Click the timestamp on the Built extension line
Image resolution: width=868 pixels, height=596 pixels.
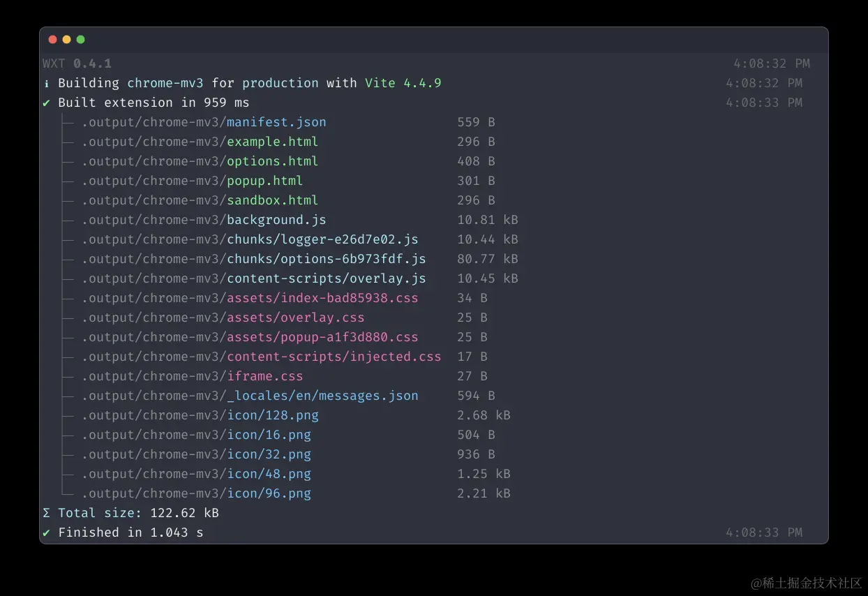point(764,103)
